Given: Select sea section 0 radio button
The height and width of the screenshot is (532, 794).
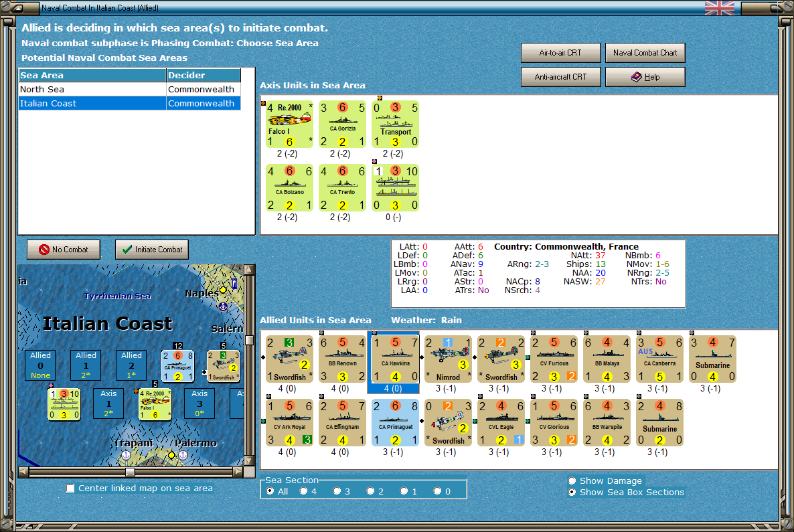Looking at the screenshot, I should point(438,491).
